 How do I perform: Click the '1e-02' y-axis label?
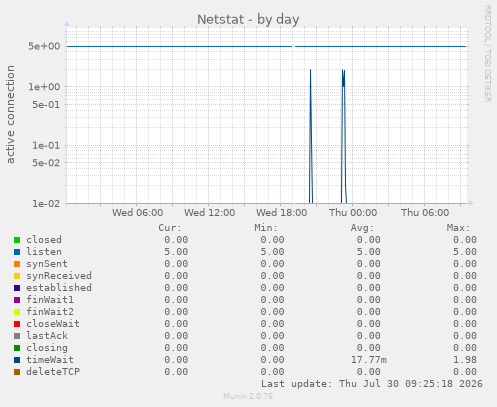[46, 203]
